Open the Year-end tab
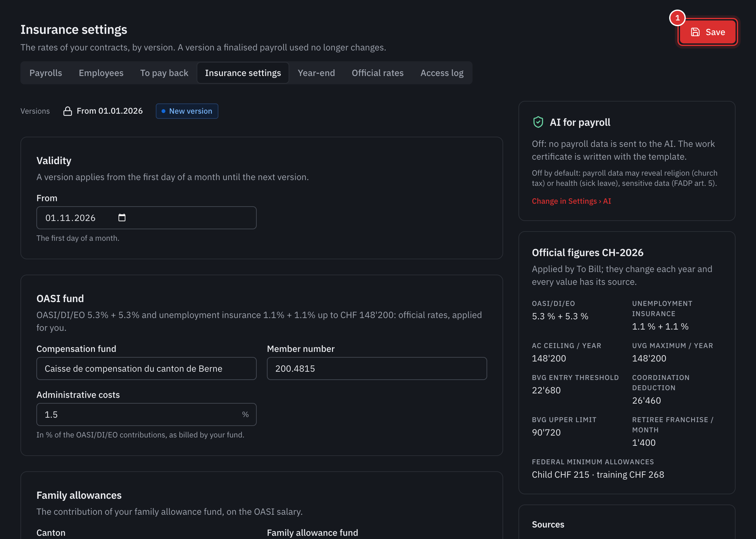This screenshot has height=539, width=756. [316, 73]
